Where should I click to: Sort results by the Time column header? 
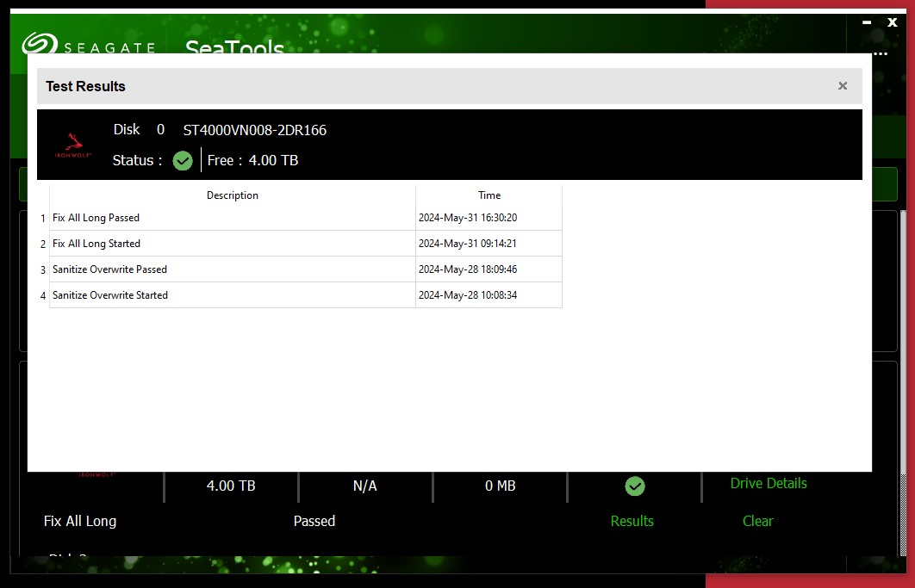point(489,195)
